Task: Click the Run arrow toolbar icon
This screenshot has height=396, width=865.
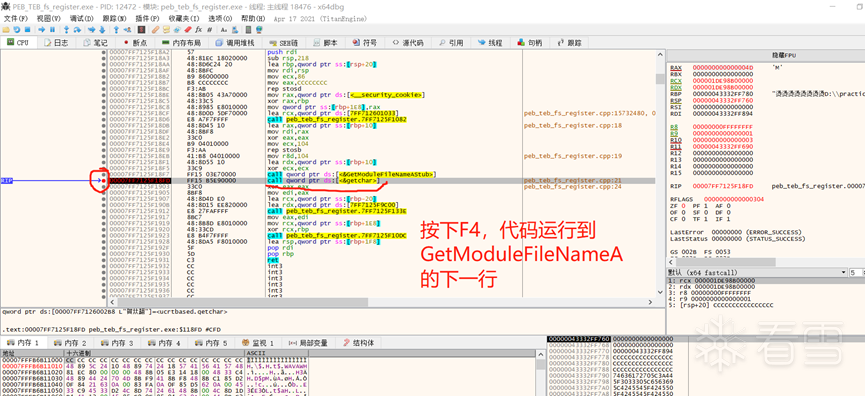Action: 42,29
